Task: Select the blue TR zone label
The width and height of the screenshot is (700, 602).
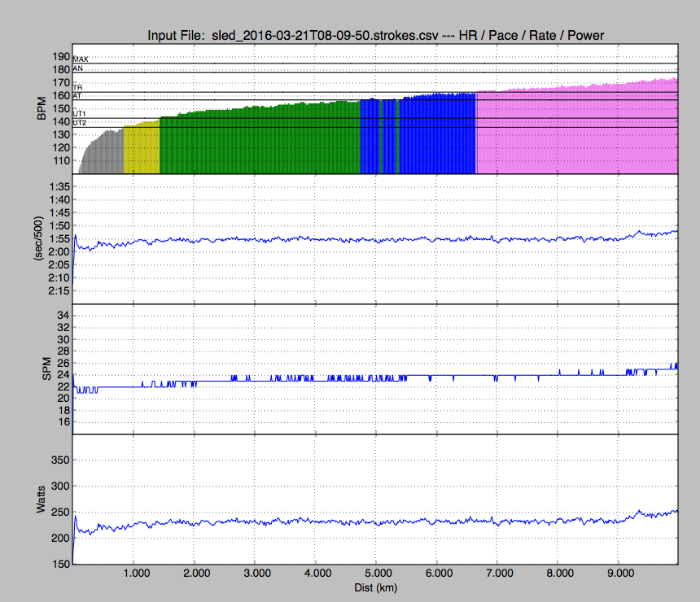Action: (77, 87)
